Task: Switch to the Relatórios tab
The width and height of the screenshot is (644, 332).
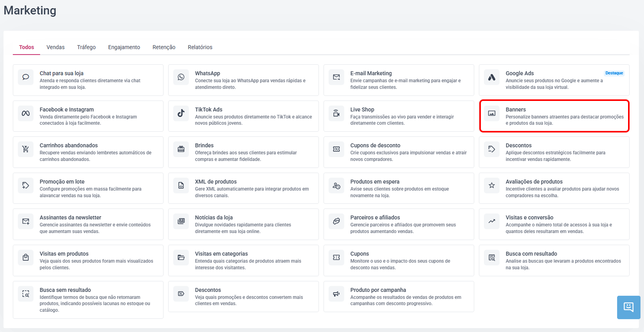Action: pyautogui.click(x=200, y=47)
